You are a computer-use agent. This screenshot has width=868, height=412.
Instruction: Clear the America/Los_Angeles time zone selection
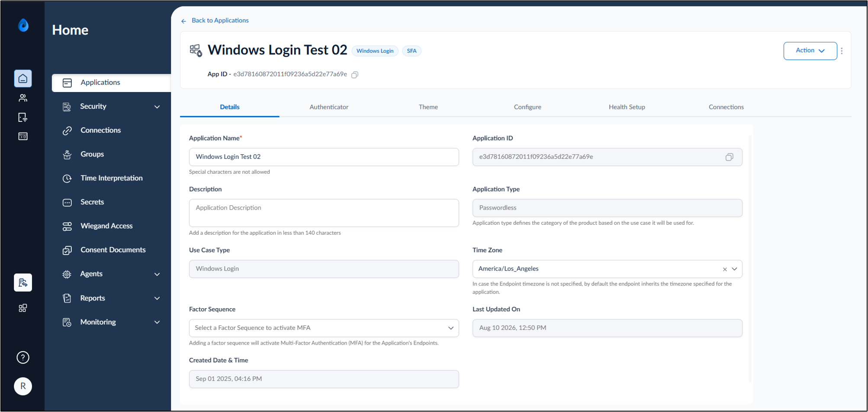click(725, 269)
